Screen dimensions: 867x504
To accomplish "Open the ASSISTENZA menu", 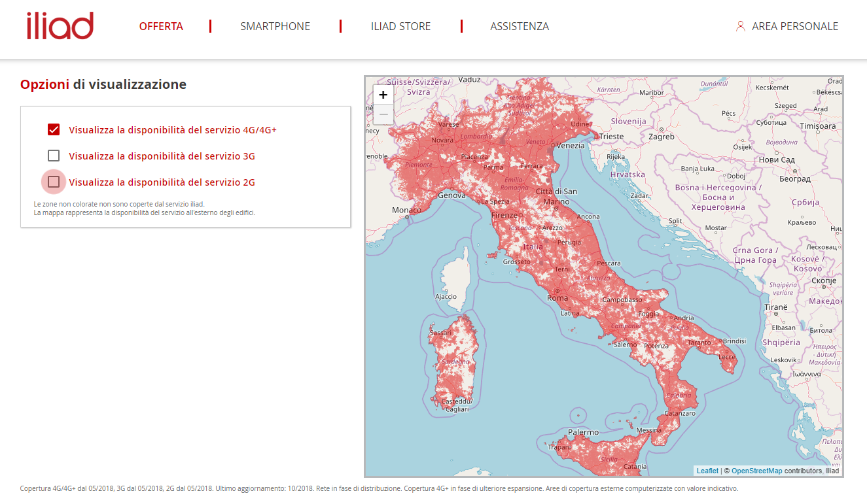I will tap(520, 26).
